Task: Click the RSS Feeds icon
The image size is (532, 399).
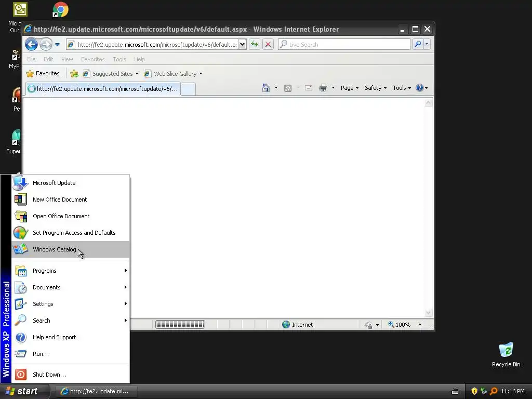Action: 288,88
